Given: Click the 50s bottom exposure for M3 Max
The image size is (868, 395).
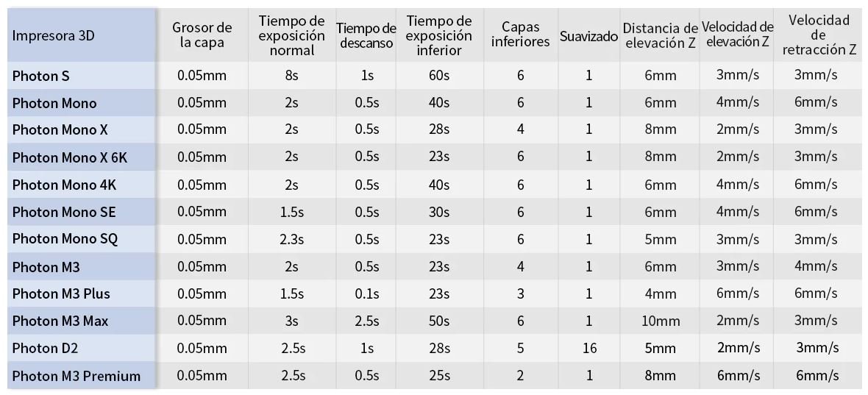Looking at the screenshot, I should 439,321.
